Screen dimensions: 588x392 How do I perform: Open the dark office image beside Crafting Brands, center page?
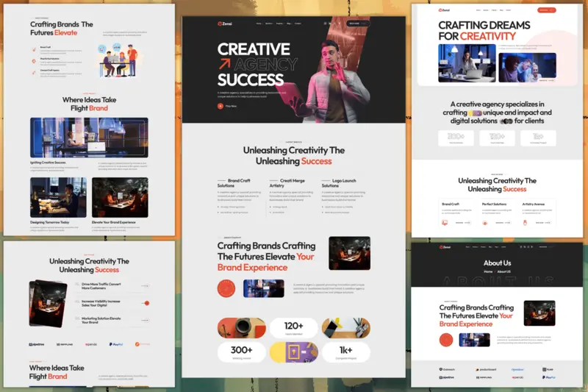coord(350,253)
